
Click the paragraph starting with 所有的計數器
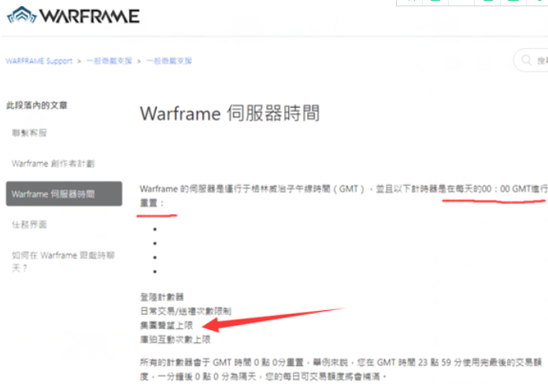click(341, 369)
